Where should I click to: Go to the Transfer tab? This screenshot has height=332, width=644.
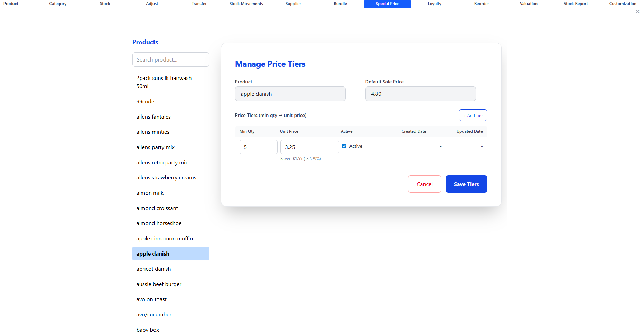pyautogui.click(x=199, y=4)
